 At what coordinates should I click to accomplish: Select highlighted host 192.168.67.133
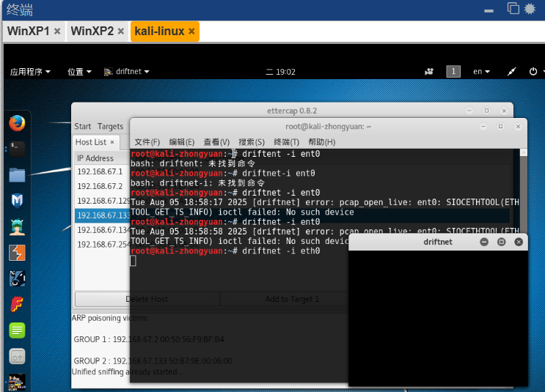[x=102, y=215]
